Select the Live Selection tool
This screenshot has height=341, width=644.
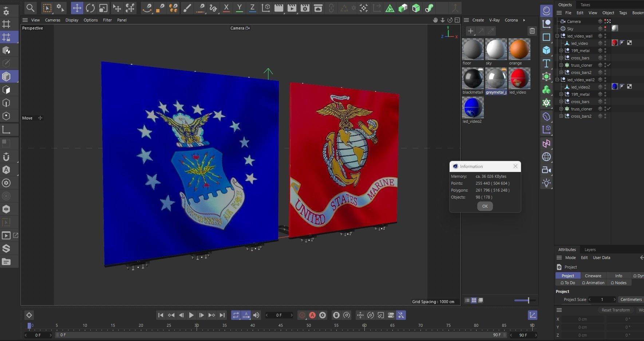47,8
